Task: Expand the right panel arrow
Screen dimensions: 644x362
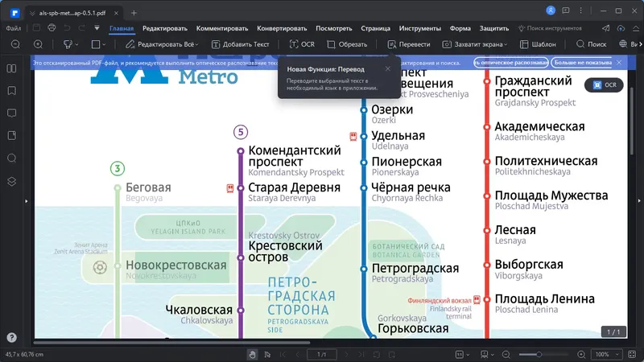Action: click(x=639, y=200)
